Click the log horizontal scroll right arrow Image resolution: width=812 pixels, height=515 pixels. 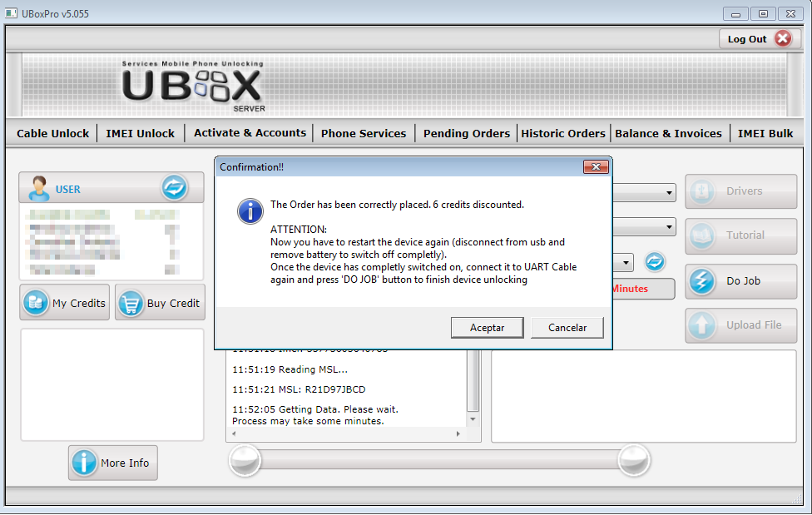tap(458, 434)
